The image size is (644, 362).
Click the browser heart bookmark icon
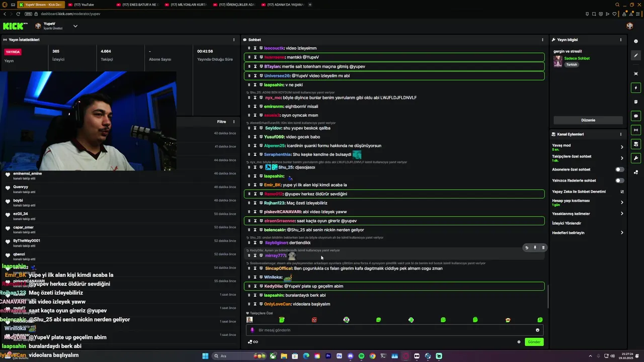[614, 14]
